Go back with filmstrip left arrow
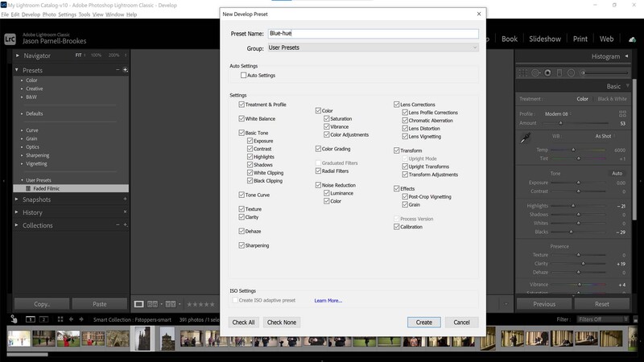 [71, 319]
